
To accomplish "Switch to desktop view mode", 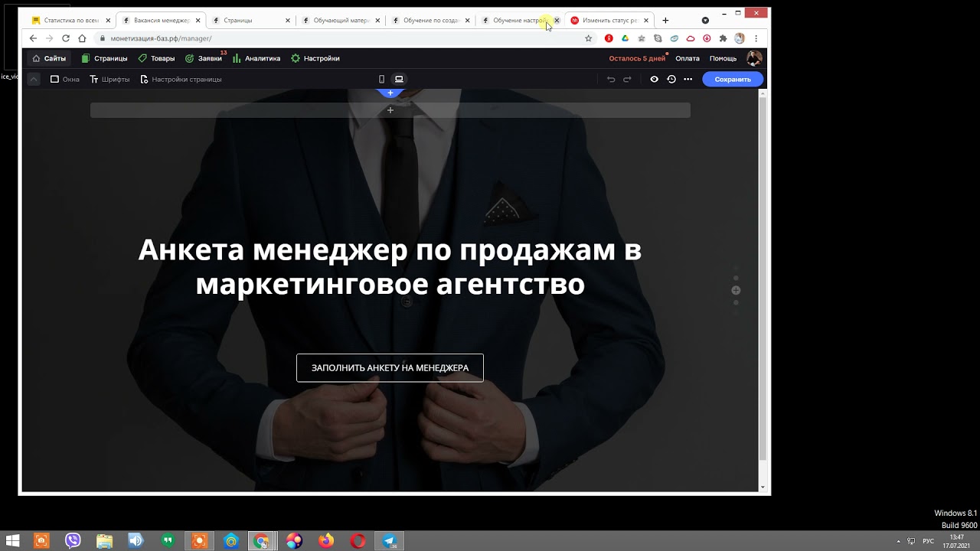I will pyautogui.click(x=399, y=80).
